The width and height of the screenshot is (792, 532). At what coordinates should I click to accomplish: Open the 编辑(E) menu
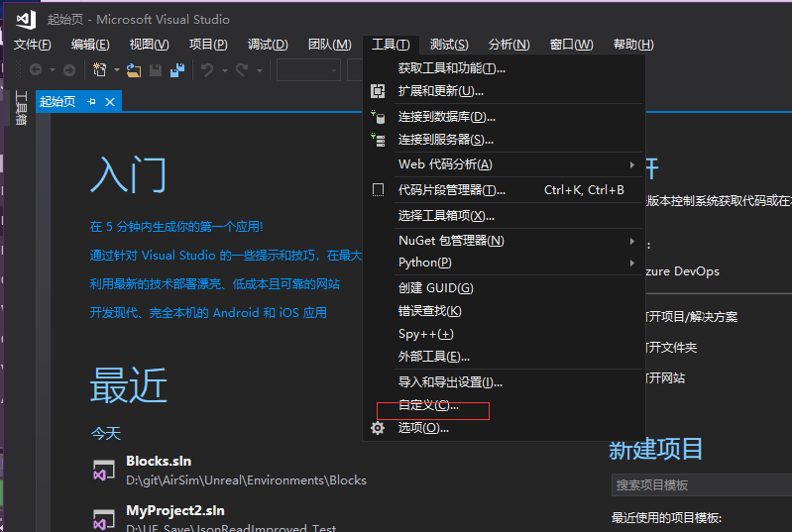coord(90,45)
